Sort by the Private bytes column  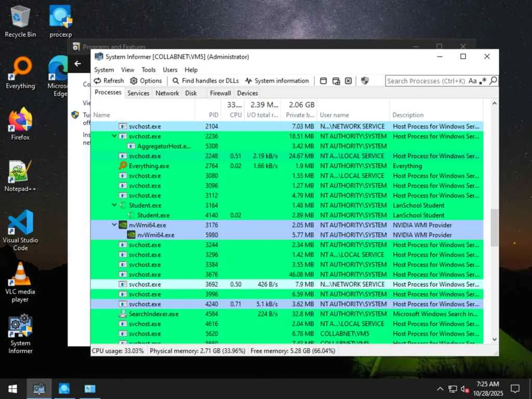[299, 110]
